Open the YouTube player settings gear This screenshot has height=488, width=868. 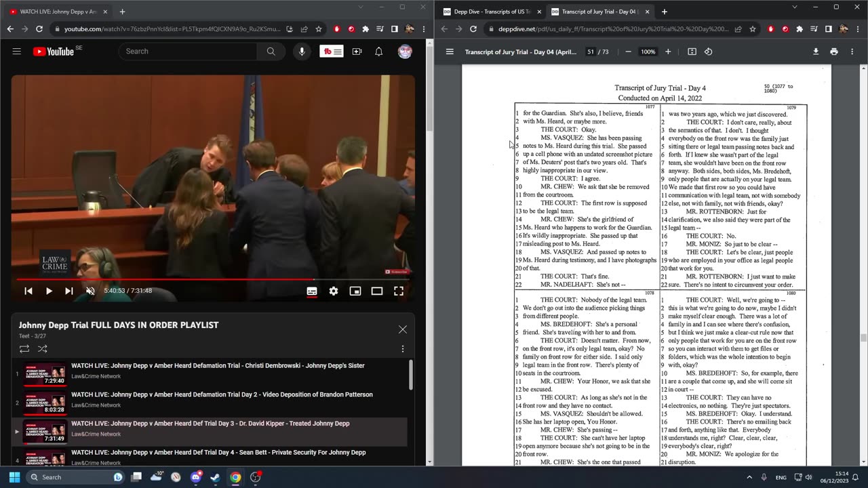pos(334,291)
